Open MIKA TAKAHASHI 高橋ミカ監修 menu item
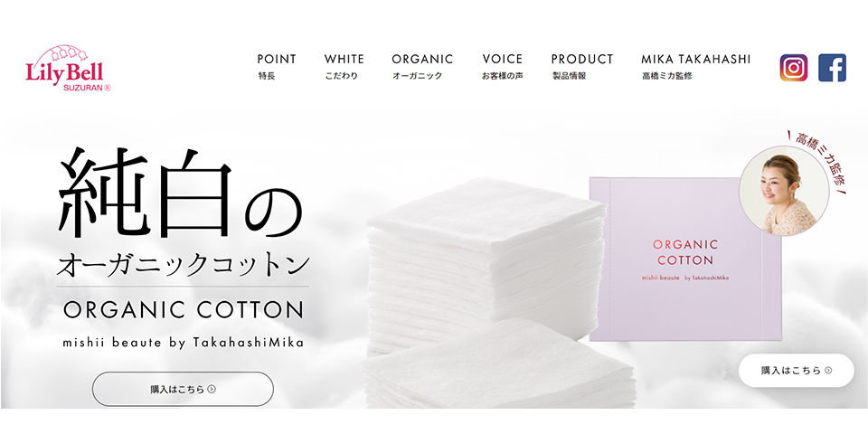Viewport: 868px width, 434px height. (696, 66)
